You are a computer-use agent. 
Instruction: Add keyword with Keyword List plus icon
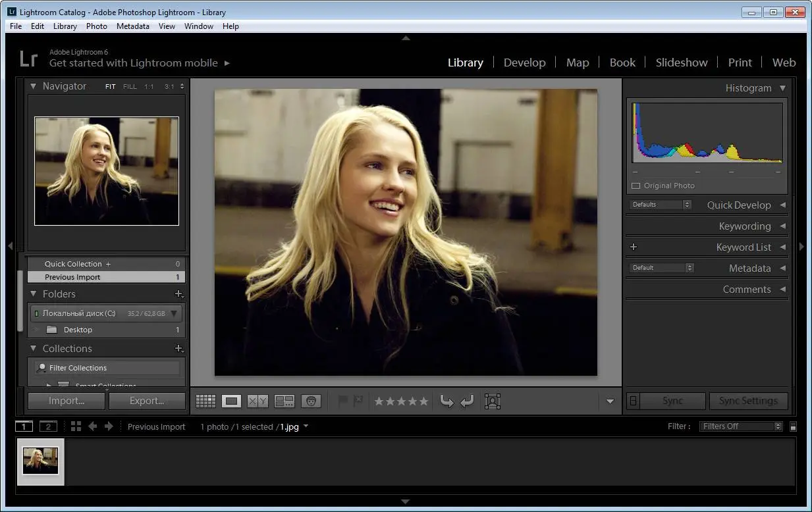634,247
